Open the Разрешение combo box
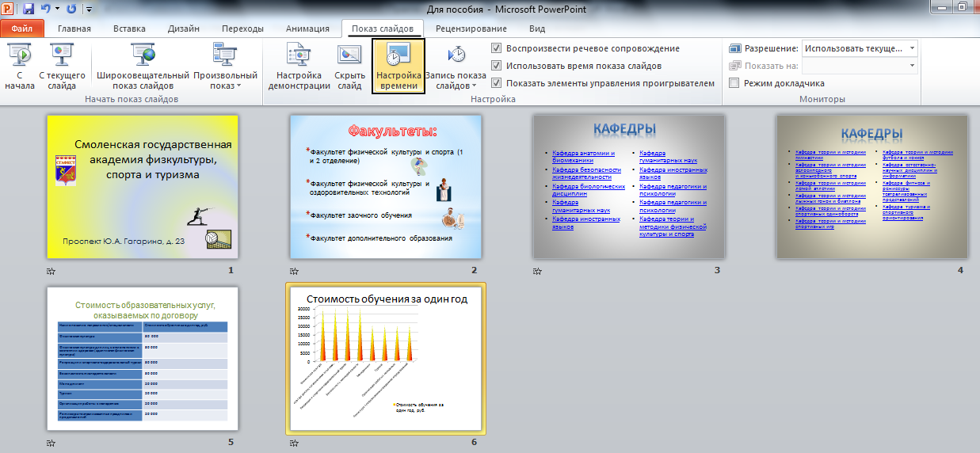980x453 pixels. coord(859,48)
